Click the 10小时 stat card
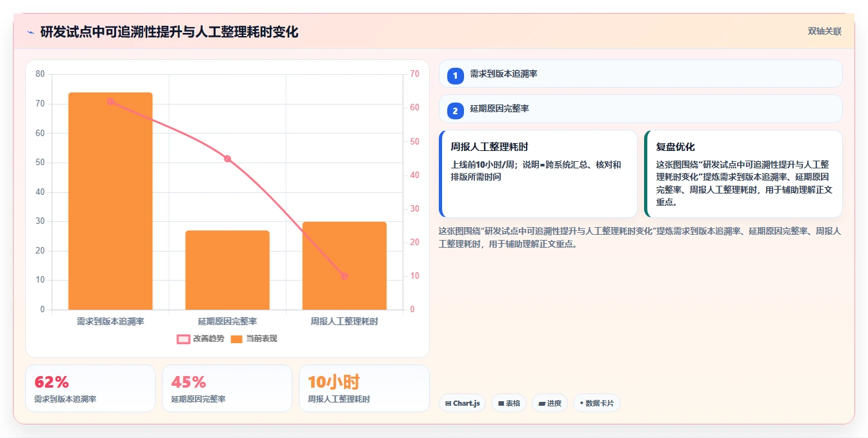Screen dimensions: 868x438 pos(364,388)
